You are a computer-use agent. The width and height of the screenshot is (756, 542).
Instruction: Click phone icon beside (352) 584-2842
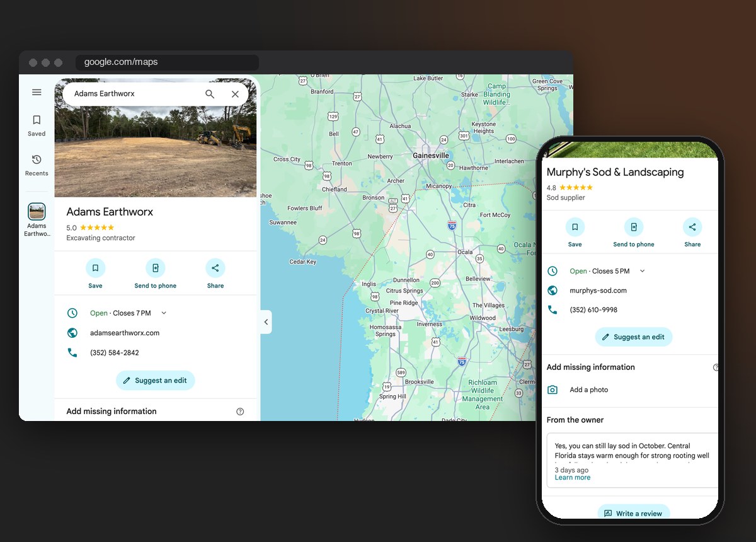point(72,353)
